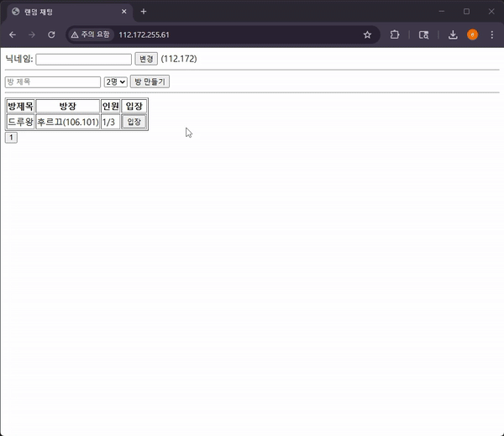Bookmark this page with the star
The image size is (504, 436).
click(x=367, y=34)
